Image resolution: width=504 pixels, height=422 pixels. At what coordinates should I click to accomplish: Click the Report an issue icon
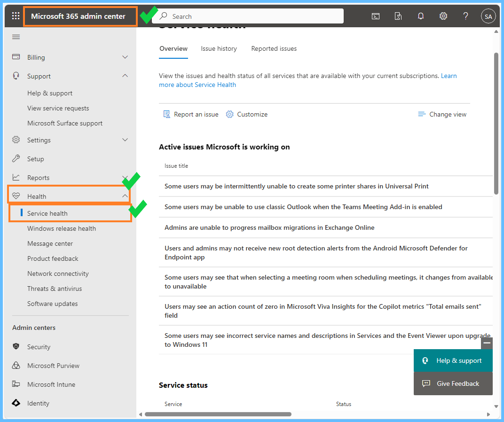pos(166,114)
